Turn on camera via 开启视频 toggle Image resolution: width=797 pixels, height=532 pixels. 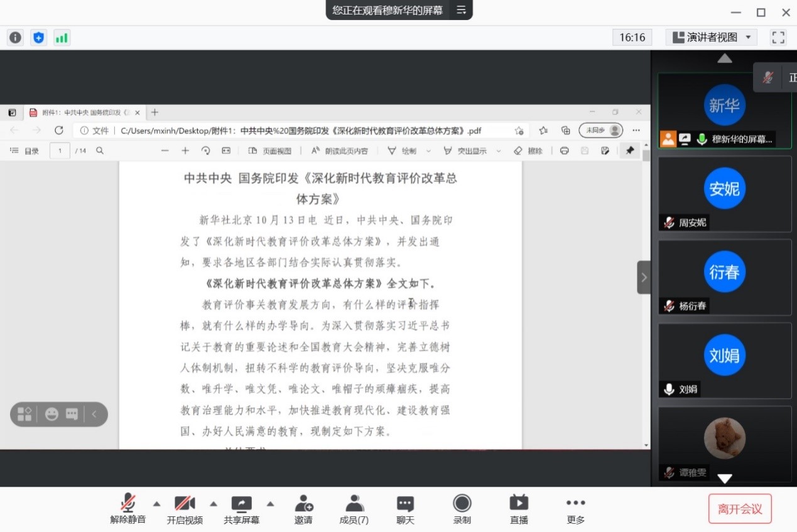184,509
